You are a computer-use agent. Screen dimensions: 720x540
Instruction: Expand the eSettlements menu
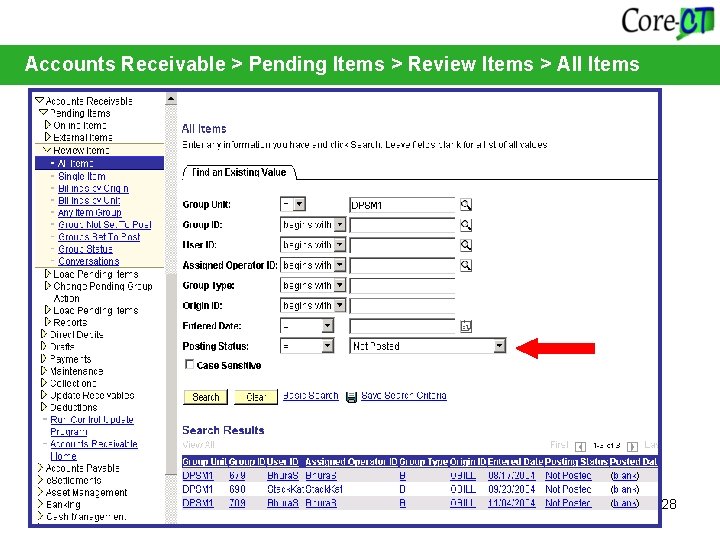tap(40, 480)
